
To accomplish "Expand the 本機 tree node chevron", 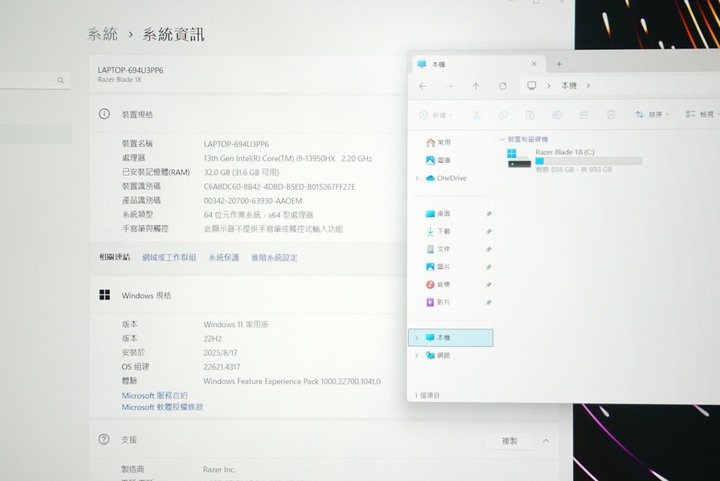I will tap(417, 338).
